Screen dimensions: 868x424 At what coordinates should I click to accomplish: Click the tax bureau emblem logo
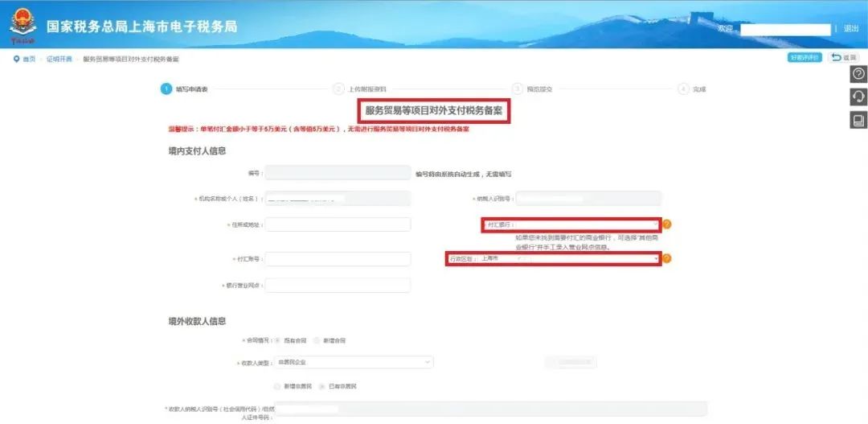click(23, 26)
